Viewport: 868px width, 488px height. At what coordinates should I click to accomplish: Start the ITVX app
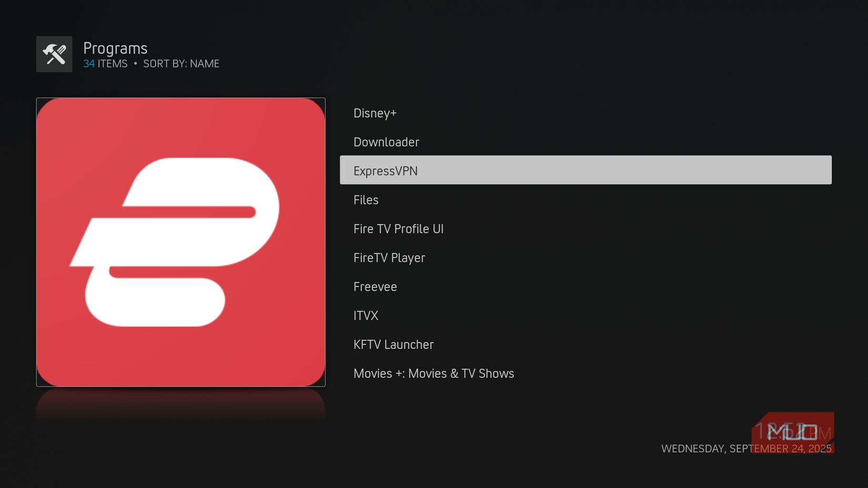[366, 315]
